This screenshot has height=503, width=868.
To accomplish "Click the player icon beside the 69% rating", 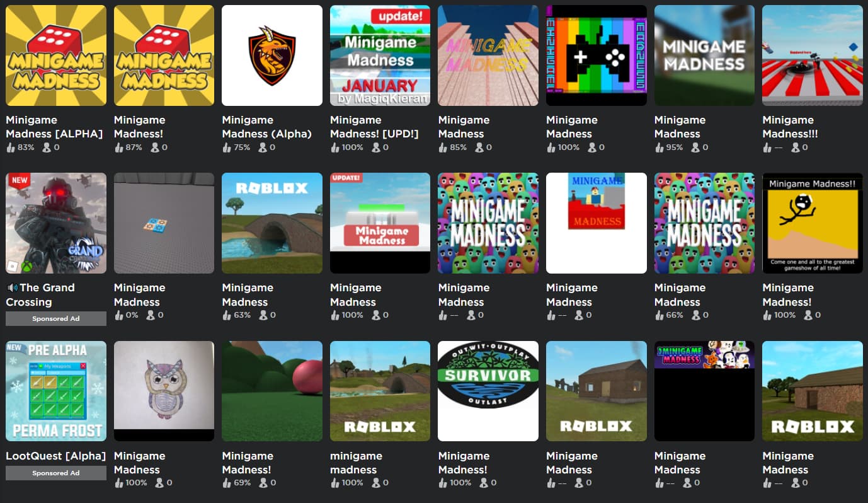I will 263,483.
